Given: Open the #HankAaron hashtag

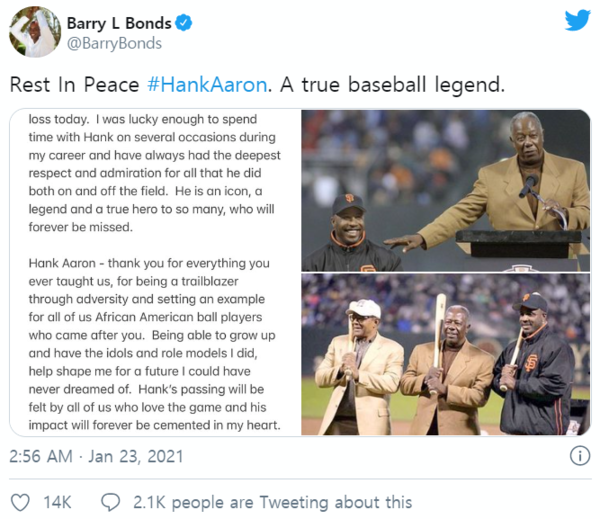Looking at the screenshot, I should click(207, 85).
